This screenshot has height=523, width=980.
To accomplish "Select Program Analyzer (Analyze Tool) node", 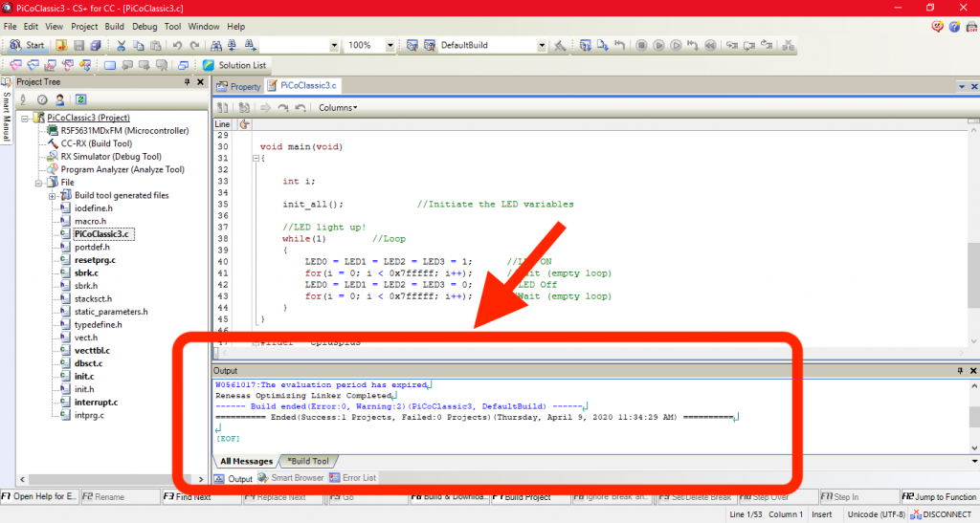I will click(x=122, y=170).
